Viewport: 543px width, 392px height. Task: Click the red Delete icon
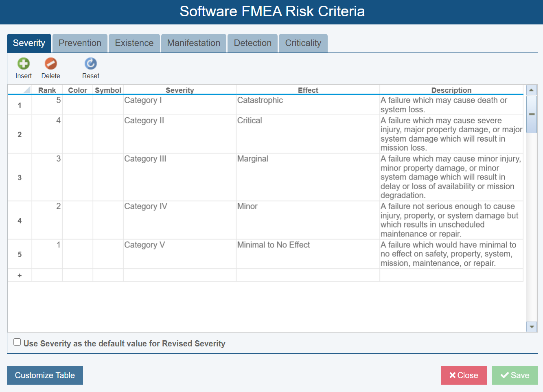pyautogui.click(x=51, y=64)
